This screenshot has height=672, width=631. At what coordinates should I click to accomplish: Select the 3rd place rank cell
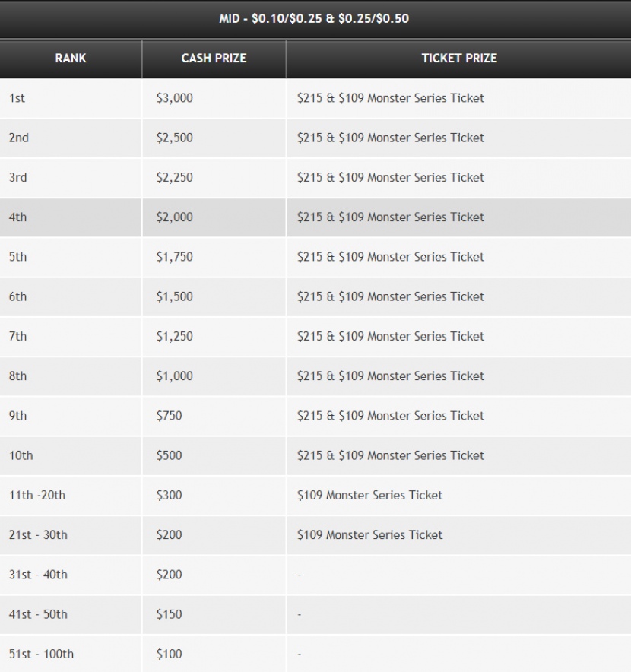click(71, 177)
